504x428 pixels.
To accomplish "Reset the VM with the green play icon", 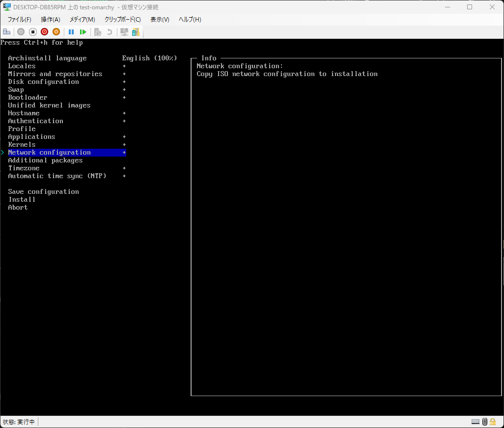I will [83, 32].
